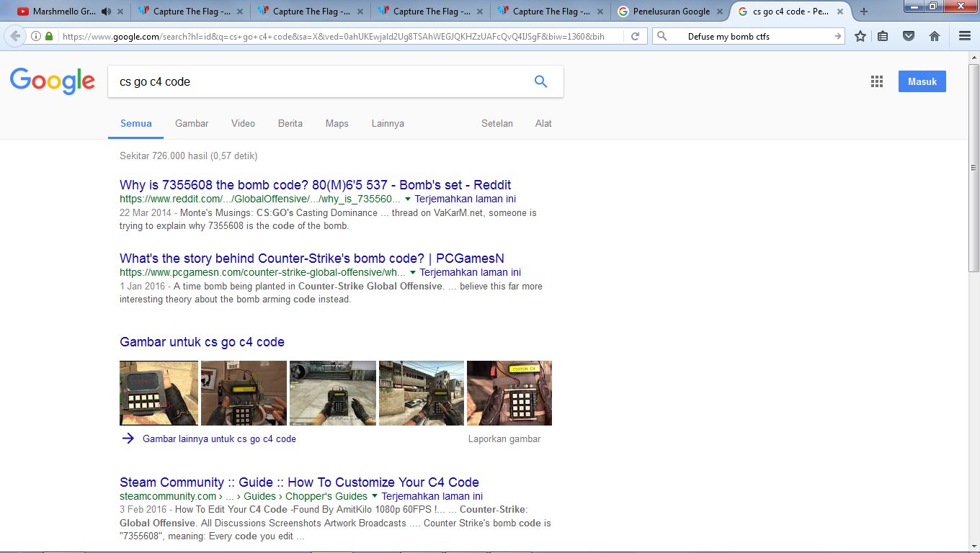Select the Semua results tab
Viewport: 980px width, 553px height.
point(136,123)
